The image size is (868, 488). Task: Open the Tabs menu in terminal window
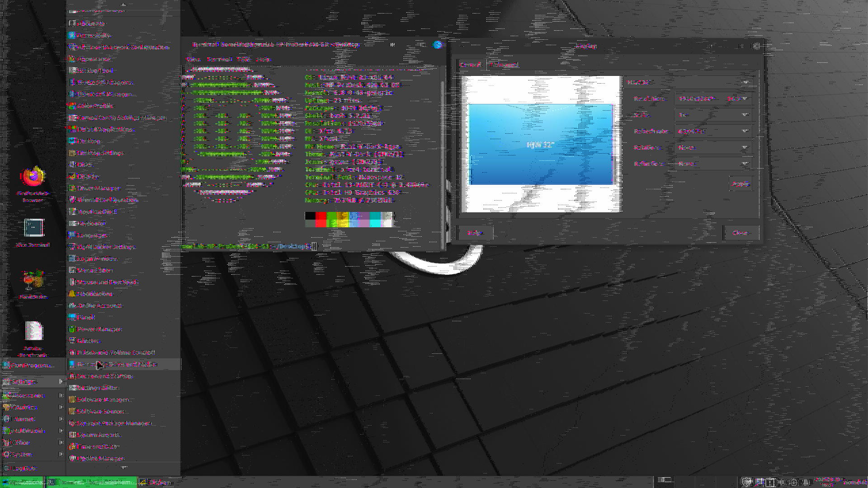coord(244,59)
